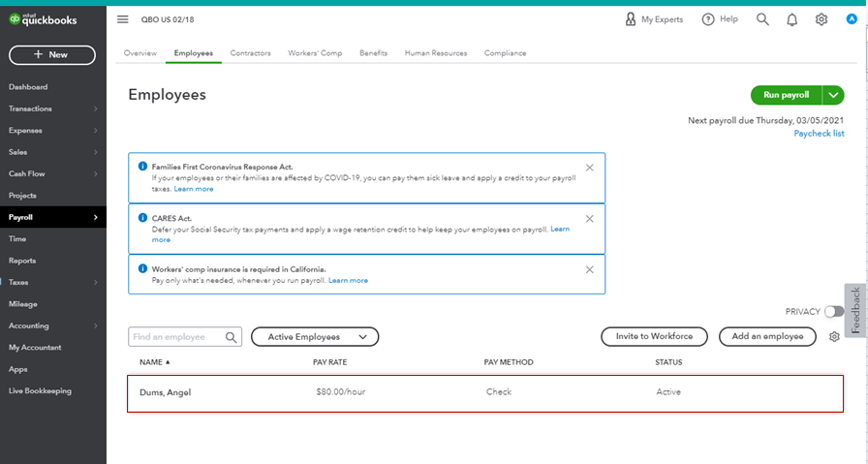Open Apps in sidebar

[17, 369]
